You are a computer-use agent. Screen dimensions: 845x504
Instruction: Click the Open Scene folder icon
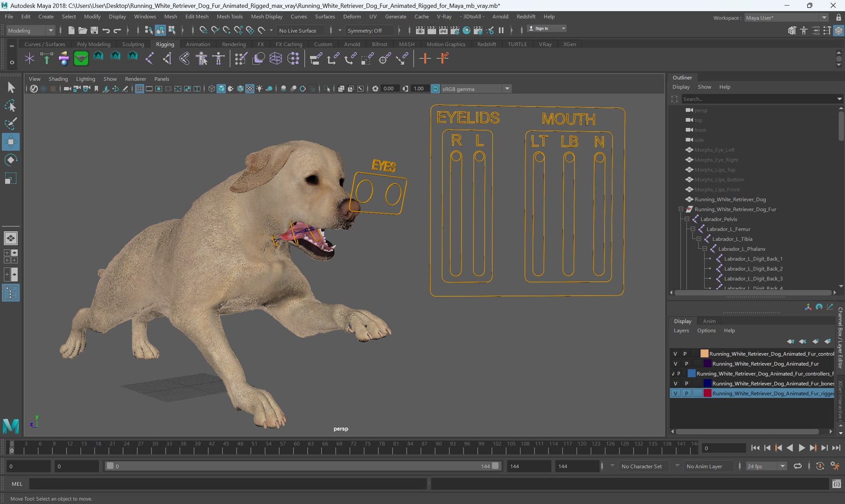[x=83, y=30]
